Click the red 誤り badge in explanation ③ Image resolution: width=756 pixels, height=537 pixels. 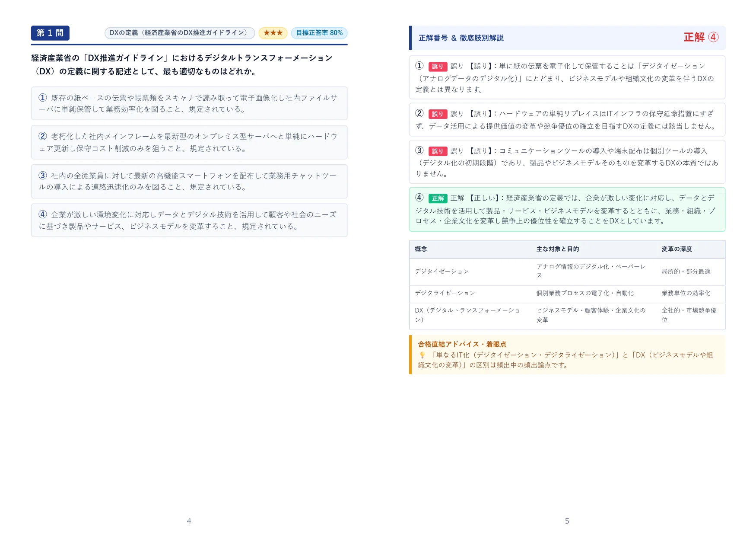(x=438, y=151)
